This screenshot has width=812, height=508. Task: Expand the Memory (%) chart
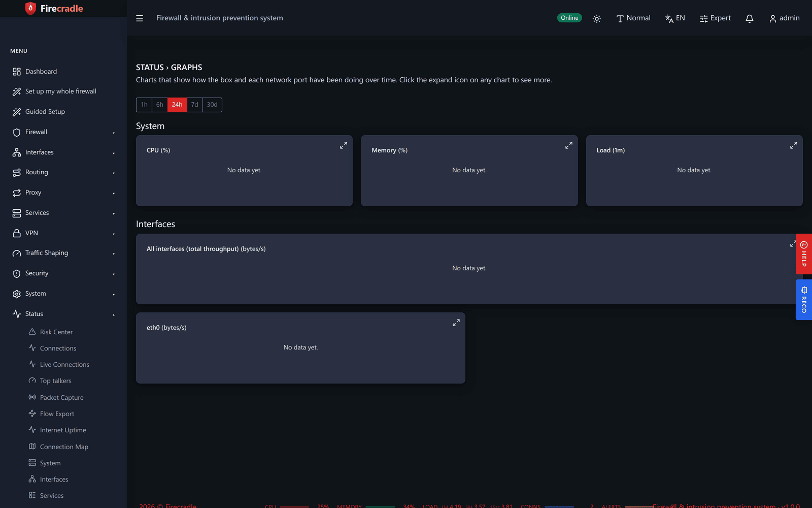coord(569,145)
